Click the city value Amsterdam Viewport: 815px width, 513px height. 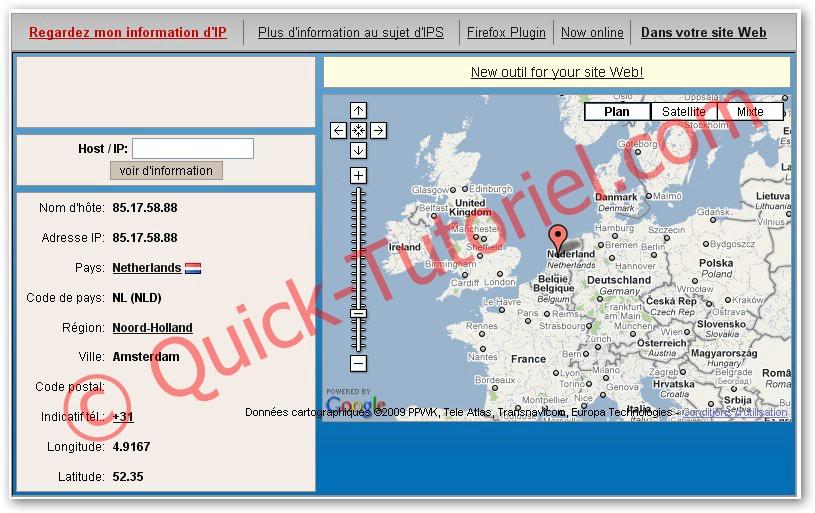pyautogui.click(x=146, y=357)
